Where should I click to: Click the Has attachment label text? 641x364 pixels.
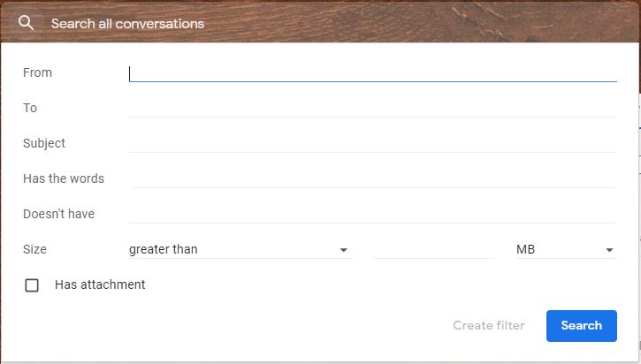(x=100, y=284)
